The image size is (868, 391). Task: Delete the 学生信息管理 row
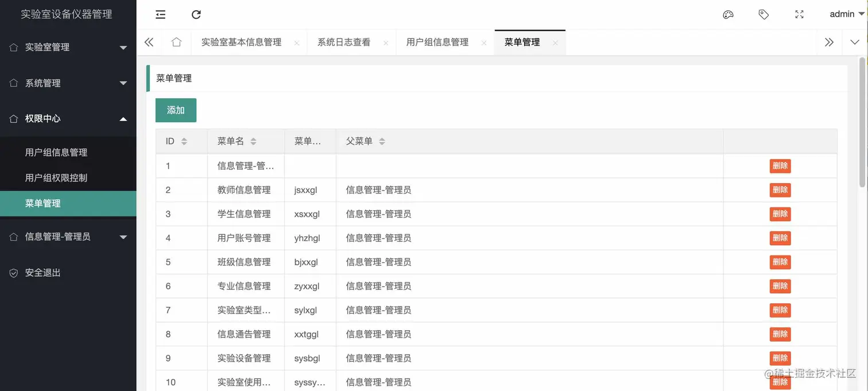(x=780, y=214)
